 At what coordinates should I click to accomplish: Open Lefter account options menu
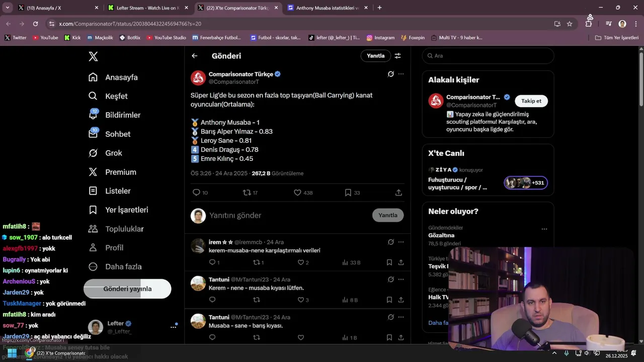(174, 327)
